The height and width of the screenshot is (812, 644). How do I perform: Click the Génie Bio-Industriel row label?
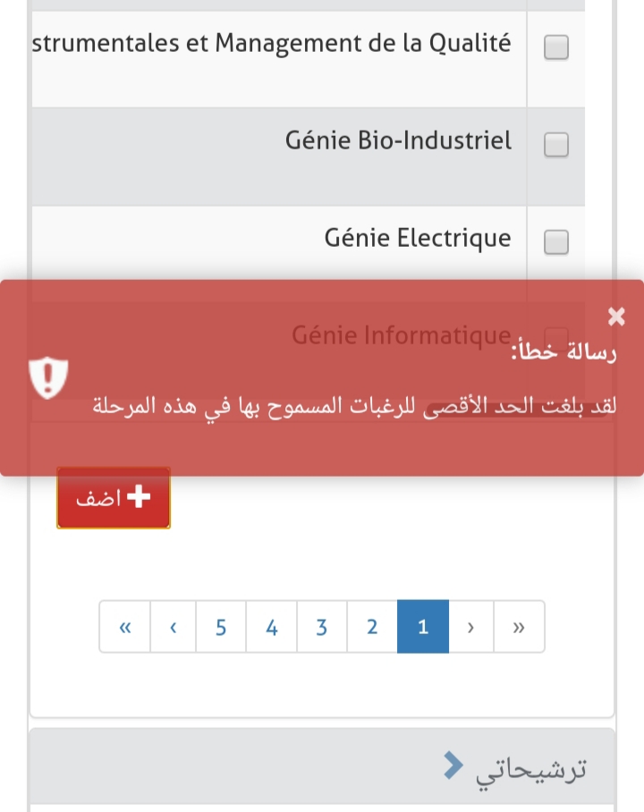pyautogui.click(x=398, y=140)
